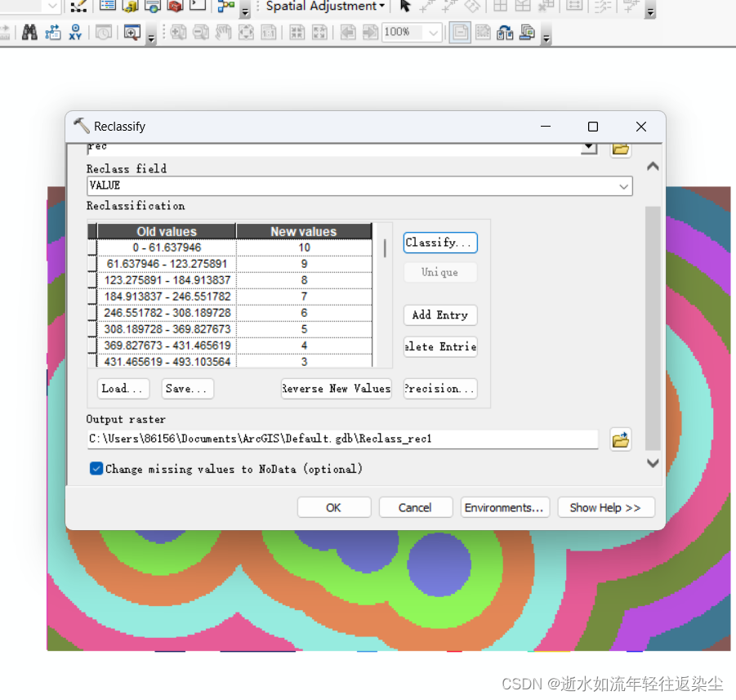Image resolution: width=736 pixels, height=700 pixels.
Task: Click the dialog vertical scrollbar
Action: [653, 328]
